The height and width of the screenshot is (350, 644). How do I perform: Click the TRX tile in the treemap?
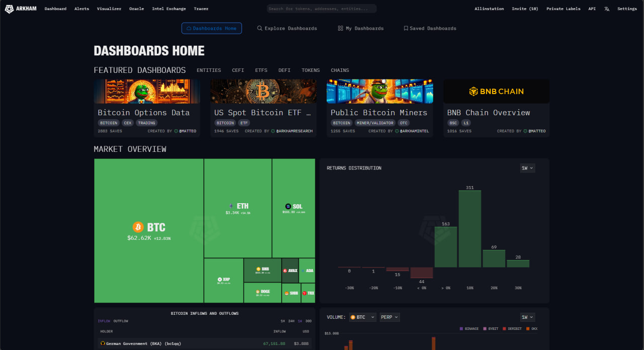(308, 293)
